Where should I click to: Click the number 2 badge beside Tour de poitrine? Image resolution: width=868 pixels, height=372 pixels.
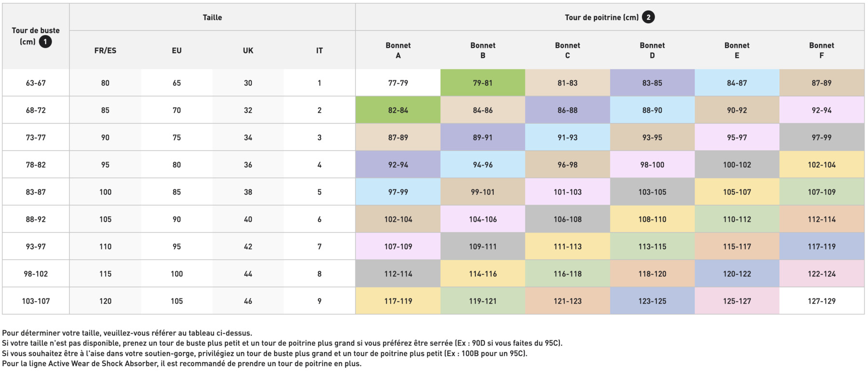coord(649,17)
